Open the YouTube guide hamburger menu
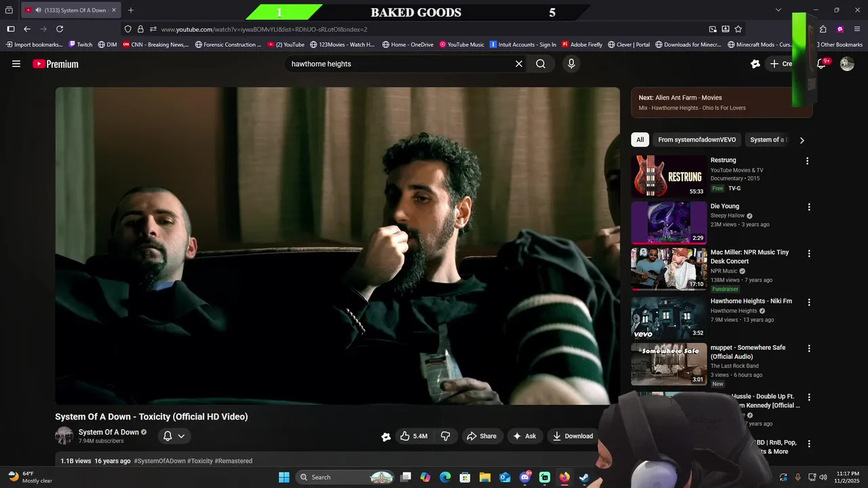This screenshot has width=868, height=488. coord(16,64)
